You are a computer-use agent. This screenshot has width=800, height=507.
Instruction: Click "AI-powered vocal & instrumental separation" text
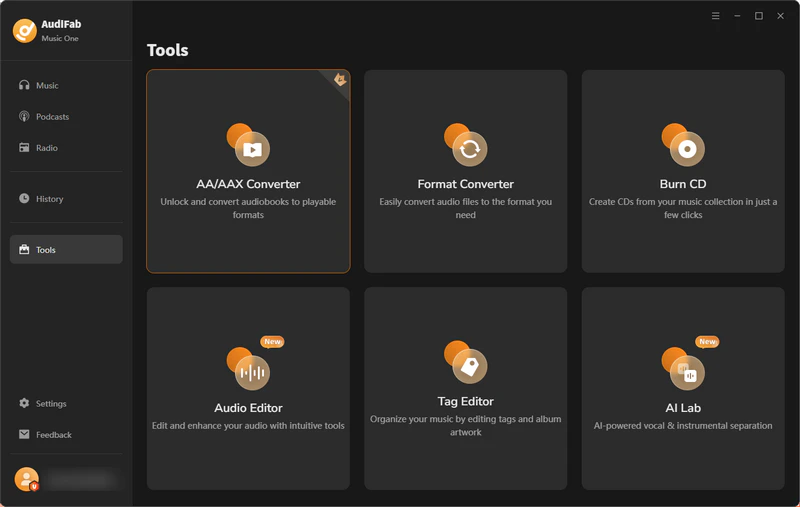point(683,425)
